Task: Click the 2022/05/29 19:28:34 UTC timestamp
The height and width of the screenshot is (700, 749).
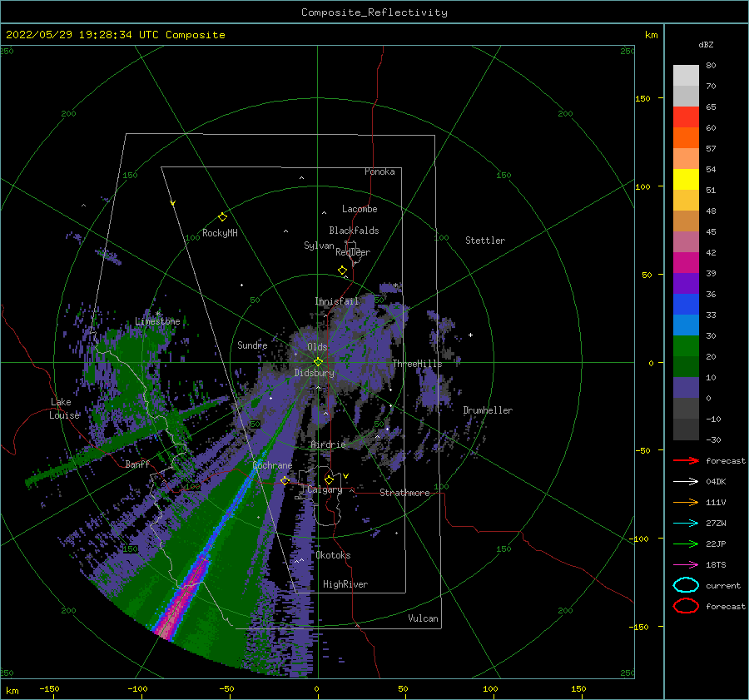Action: point(73,35)
